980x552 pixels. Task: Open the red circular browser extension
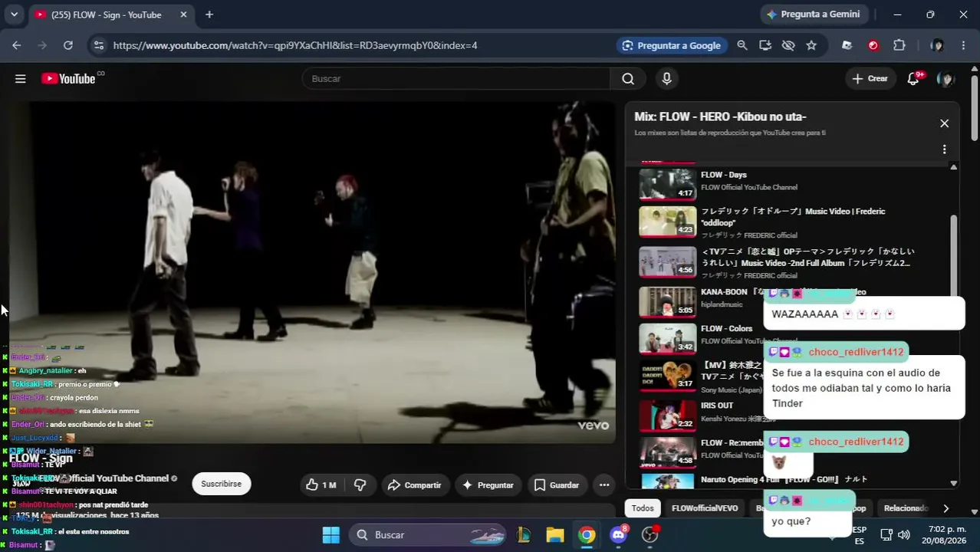(x=873, y=45)
